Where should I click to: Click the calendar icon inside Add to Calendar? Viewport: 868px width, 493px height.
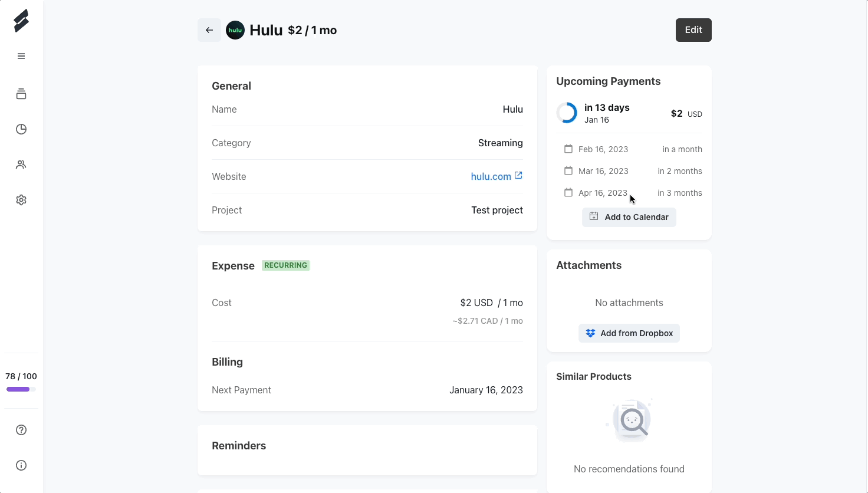(x=594, y=216)
